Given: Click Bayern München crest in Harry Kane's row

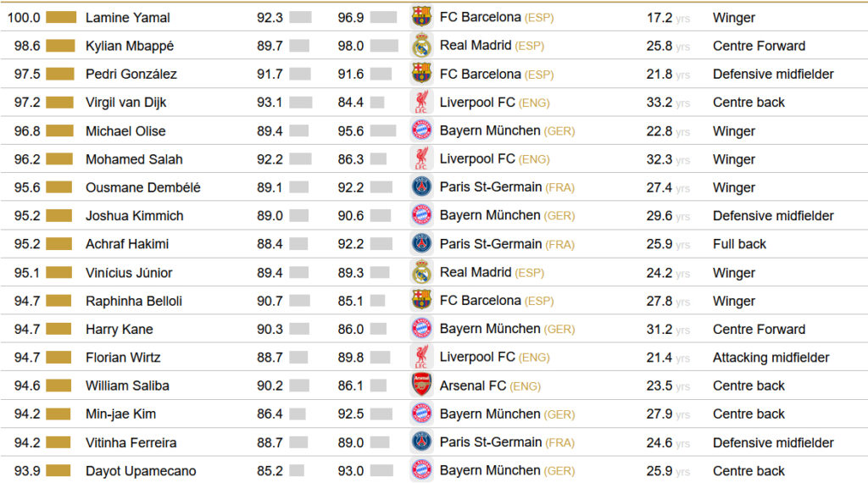Looking at the screenshot, I should tap(421, 329).
